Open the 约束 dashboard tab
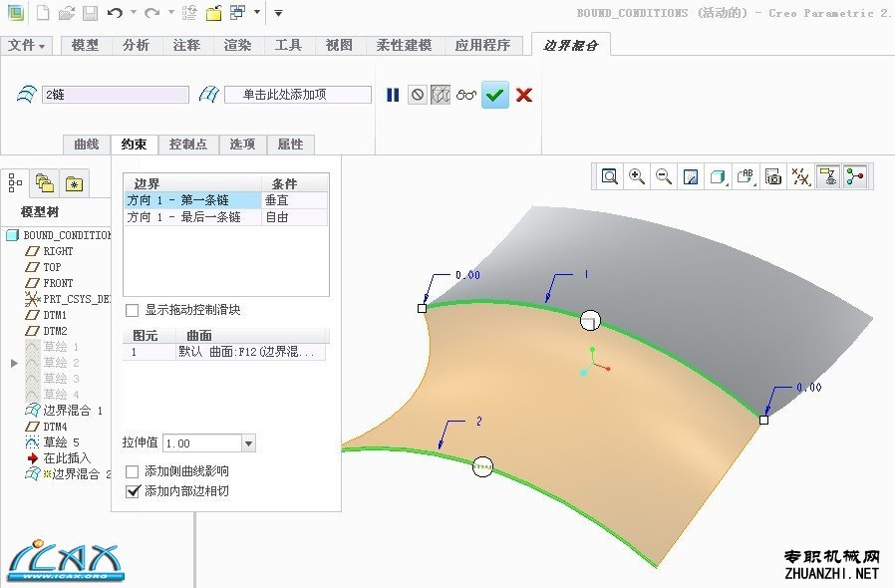Viewport: 895px width, 588px height. (135, 145)
